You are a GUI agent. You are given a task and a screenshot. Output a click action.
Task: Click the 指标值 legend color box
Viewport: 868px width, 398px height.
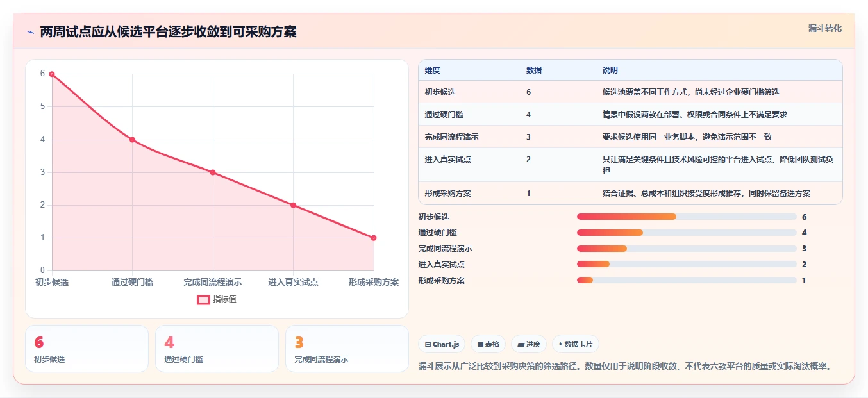[203, 299]
